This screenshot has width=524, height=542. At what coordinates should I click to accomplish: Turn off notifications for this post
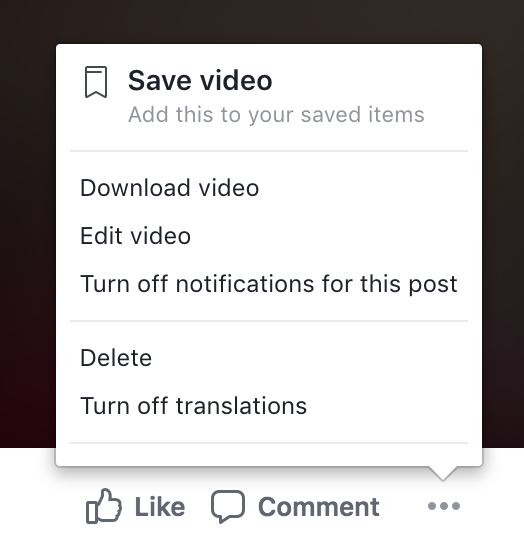[269, 284]
